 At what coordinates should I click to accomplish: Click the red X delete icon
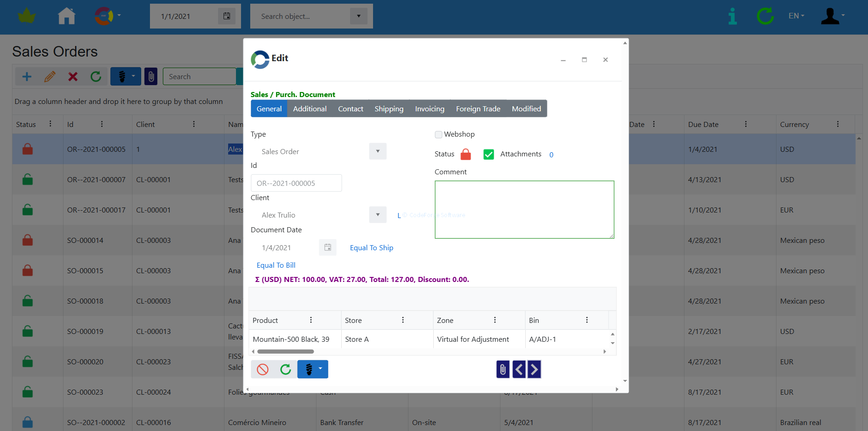pyautogui.click(x=73, y=76)
